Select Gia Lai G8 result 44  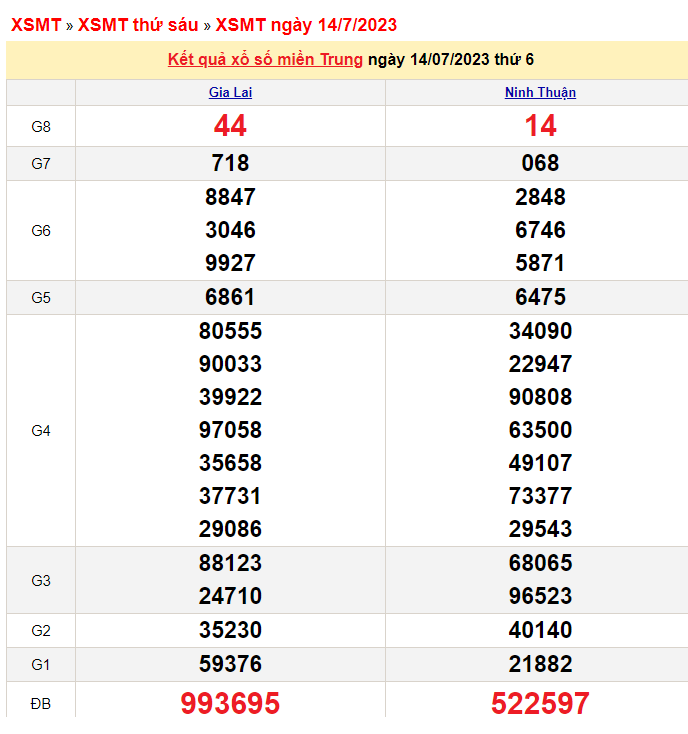click(230, 125)
